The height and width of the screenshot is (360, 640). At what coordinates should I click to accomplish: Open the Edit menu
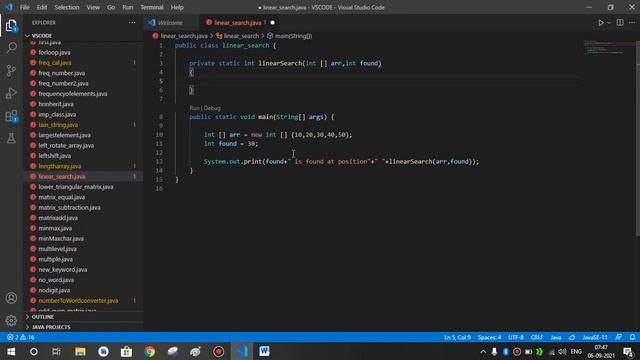tap(42, 7)
